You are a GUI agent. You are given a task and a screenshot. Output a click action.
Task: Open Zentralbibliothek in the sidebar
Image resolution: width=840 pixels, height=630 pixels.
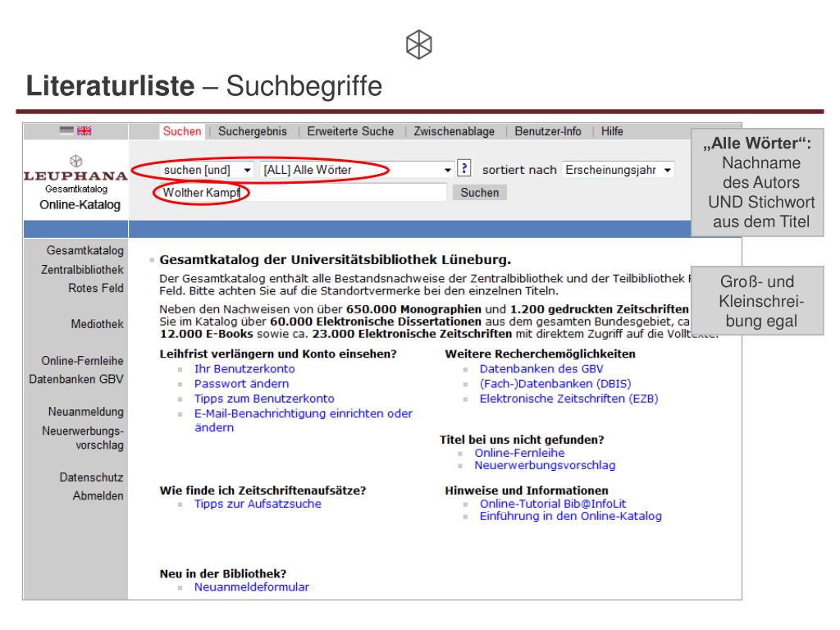pyautogui.click(x=82, y=269)
